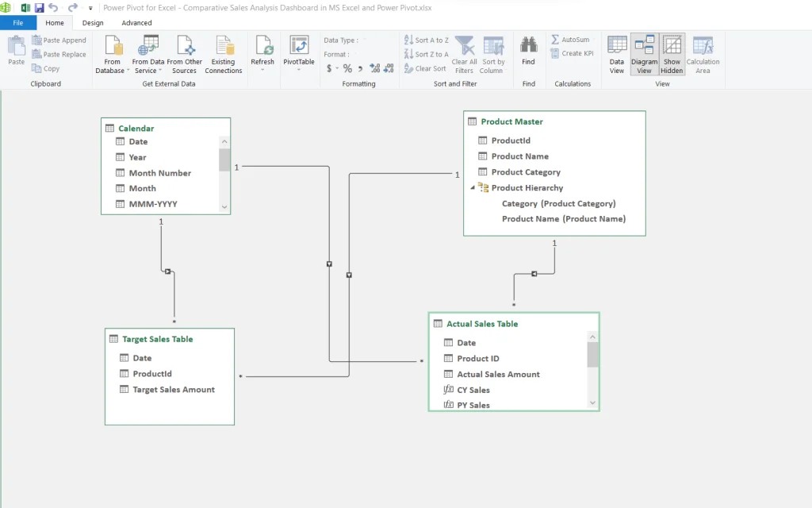Sort Z to A
This screenshot has width=812, height=508.
pos(426,54)
